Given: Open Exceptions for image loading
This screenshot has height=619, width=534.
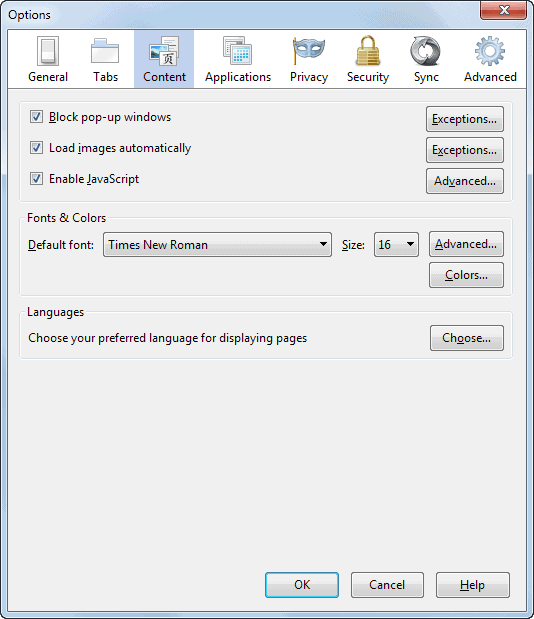Looking at the screenshot, I should click(465, 150).
